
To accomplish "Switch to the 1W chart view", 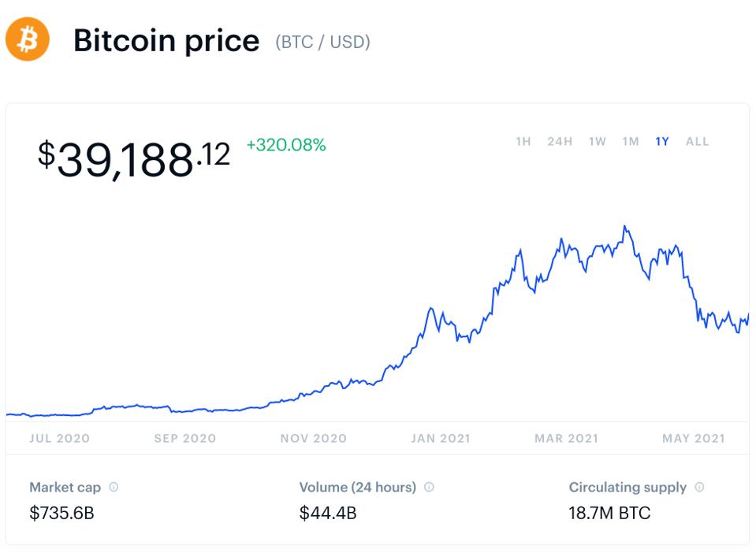I will pos(595,142).
